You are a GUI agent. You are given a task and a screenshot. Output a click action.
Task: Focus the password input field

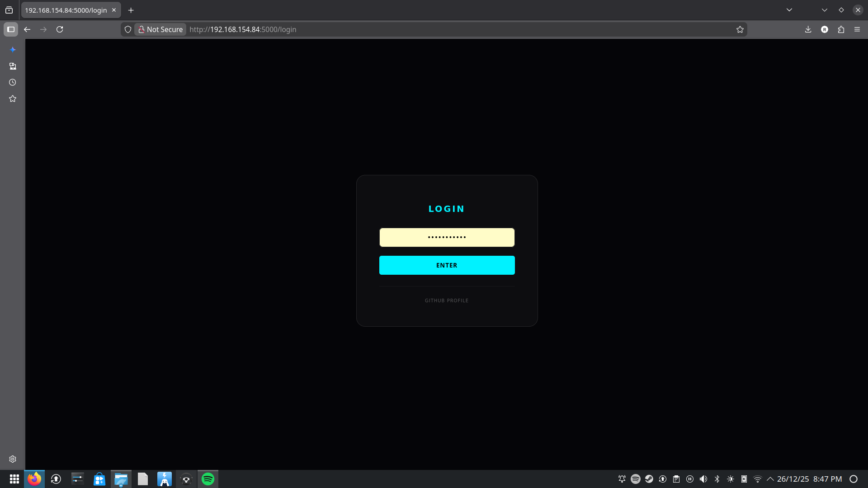447,237
